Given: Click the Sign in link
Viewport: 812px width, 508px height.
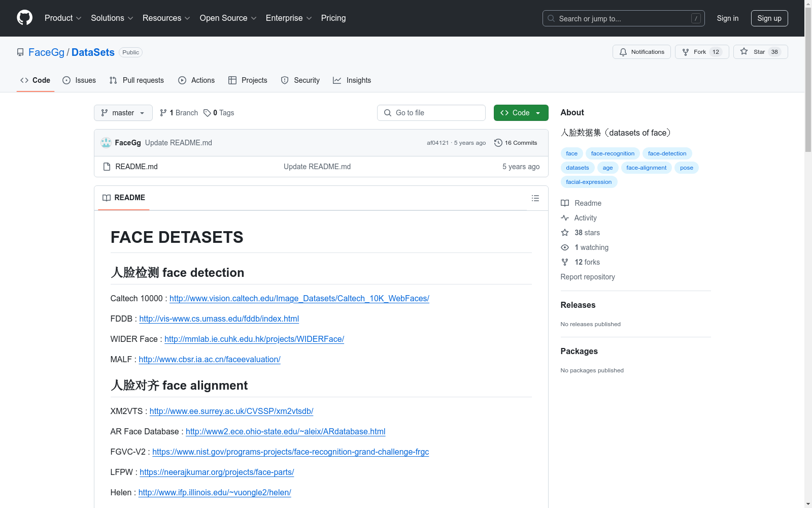Looking at the screenshot, I should [x=728, y=18].
